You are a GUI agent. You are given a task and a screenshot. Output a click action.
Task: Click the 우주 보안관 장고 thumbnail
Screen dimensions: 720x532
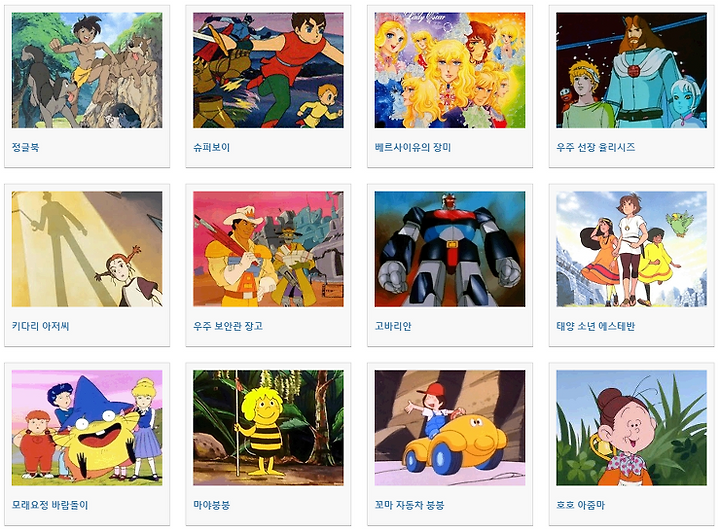coord(268,249)
